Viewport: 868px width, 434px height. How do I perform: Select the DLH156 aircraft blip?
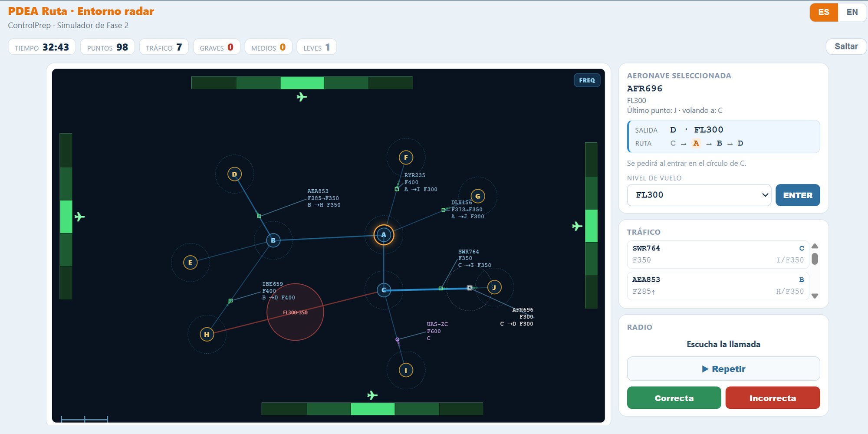pyautogui.click(x=443, y=210)
